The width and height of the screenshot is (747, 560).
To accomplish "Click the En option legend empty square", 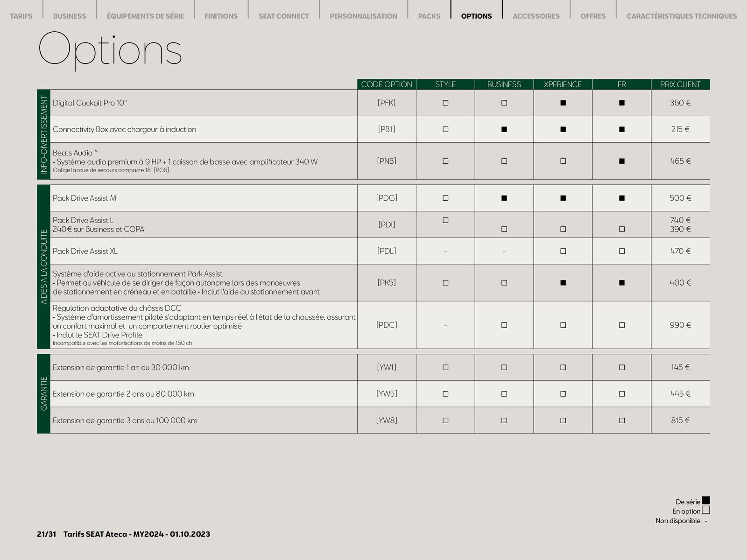I will pos(706,510).
